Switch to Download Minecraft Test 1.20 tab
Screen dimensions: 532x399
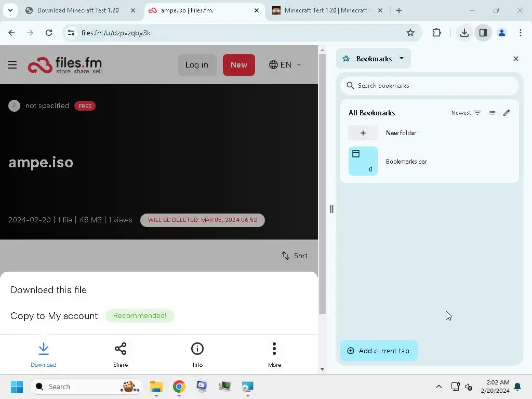[x=78, y=10]
